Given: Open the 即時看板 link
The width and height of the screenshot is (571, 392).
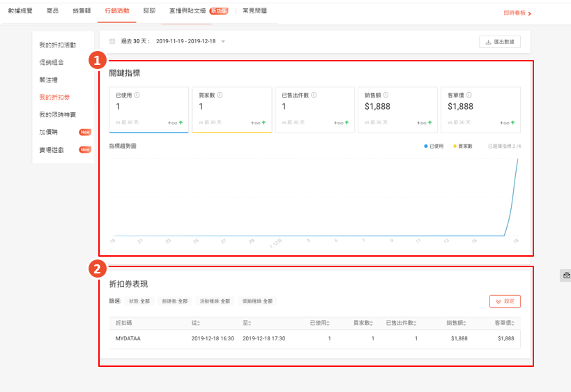Looking at the screenshot, I should (x=517, y=13).
